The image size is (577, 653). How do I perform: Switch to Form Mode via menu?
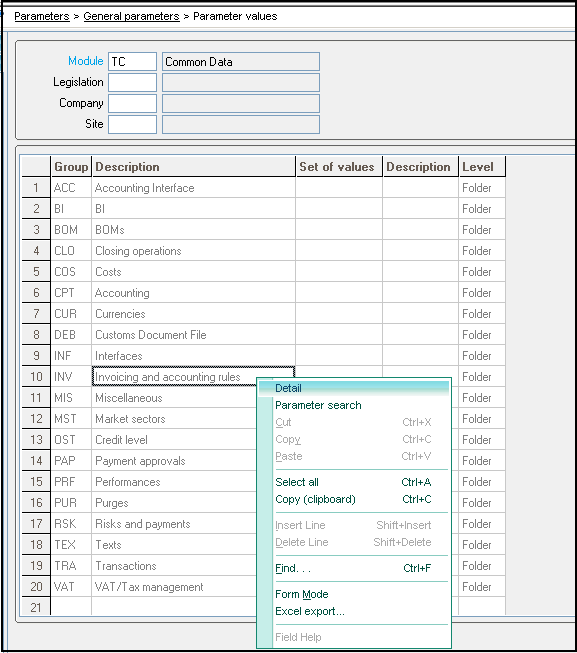click(x=302, y=594)
